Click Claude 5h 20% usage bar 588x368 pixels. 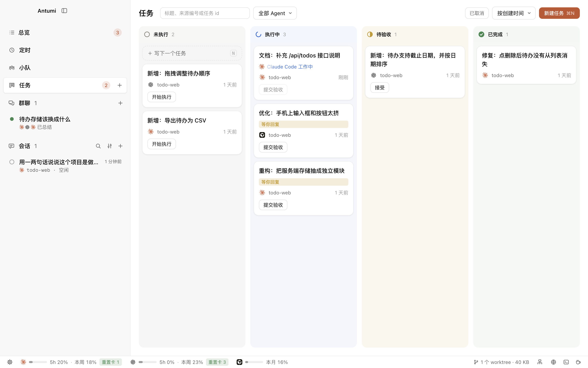click(38, 362)
